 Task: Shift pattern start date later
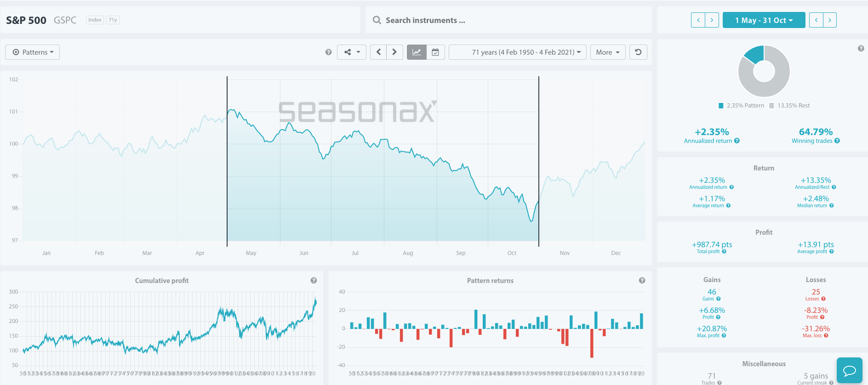(x=712, y=20)
